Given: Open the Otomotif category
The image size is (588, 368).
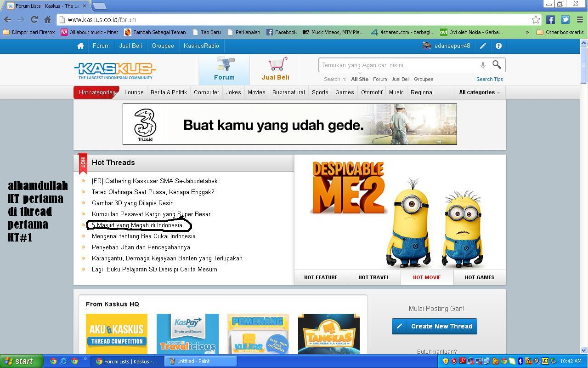Looking at the screenshot, I should pos(372,92).
